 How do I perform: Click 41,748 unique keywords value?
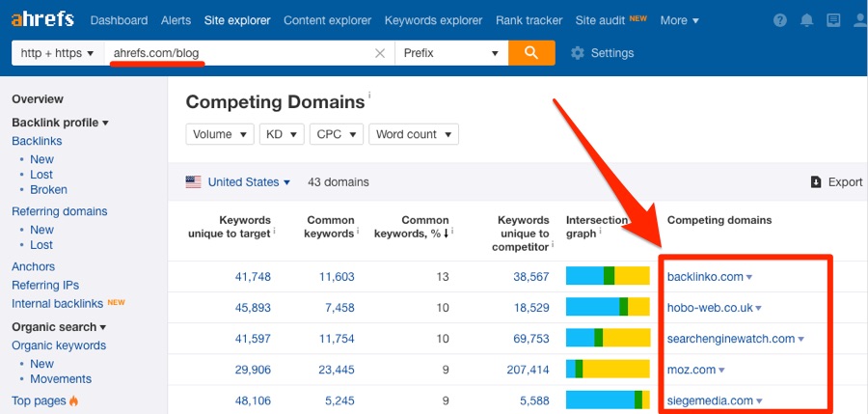[x=253, y=277]
